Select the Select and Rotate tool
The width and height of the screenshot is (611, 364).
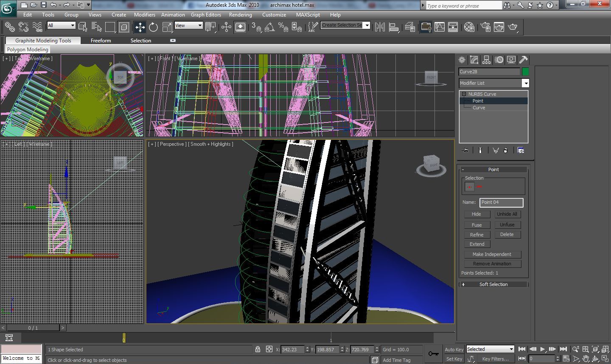153,27
